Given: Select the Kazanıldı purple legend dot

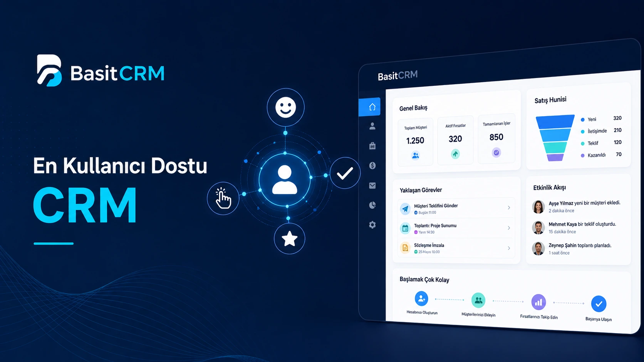Looking at the screenshot, I should click(583, 155).
